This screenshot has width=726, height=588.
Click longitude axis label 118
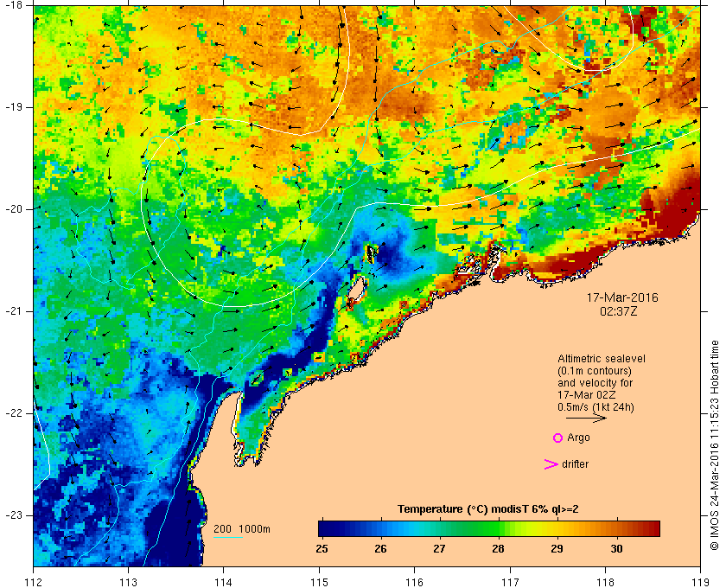[605, 581]
